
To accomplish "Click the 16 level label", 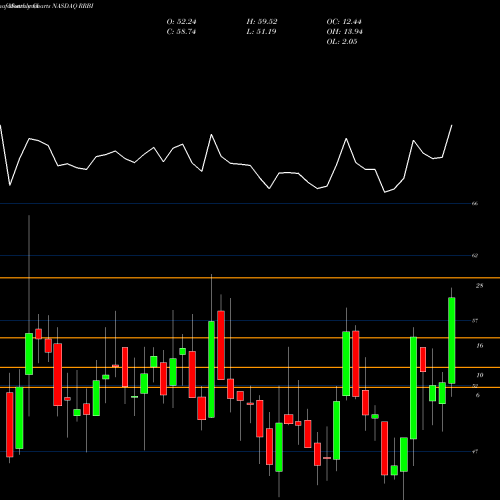I will tap(479, 346).
